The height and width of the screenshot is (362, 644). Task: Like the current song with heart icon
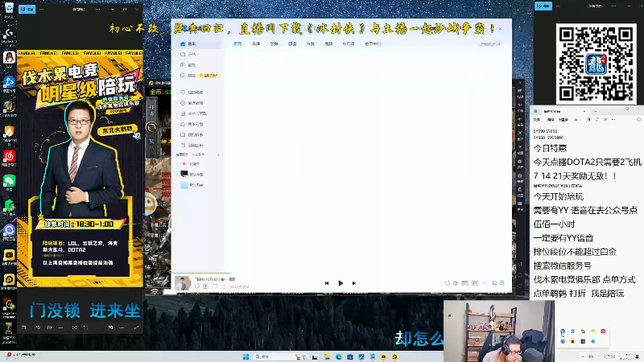[197, 286]
